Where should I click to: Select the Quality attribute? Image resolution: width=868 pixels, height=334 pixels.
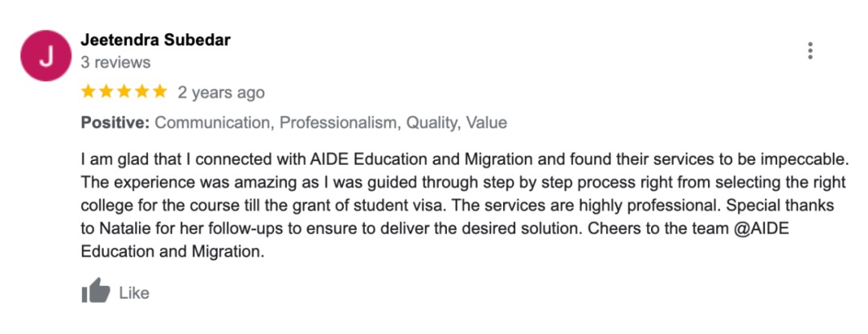click(x=432, y=123)
